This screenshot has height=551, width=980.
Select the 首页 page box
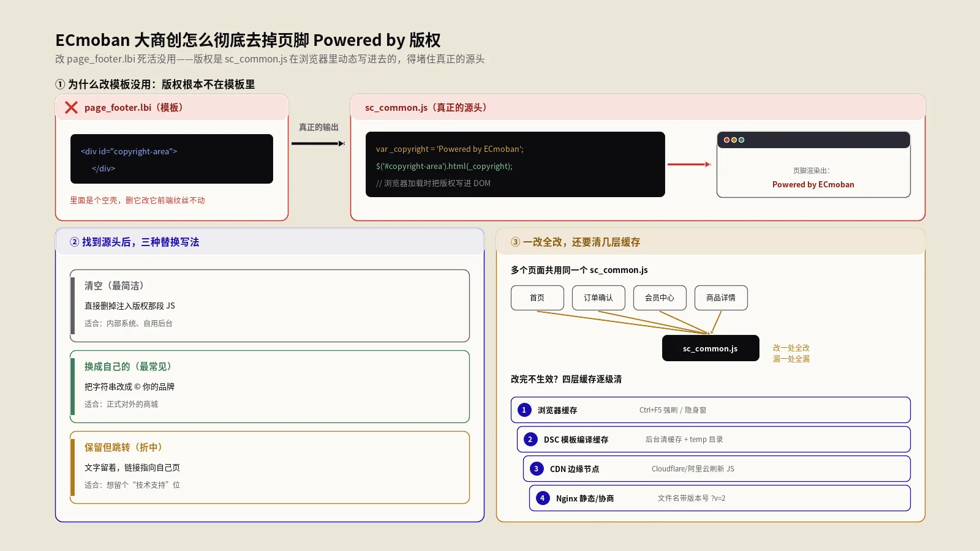pos(537,298)
